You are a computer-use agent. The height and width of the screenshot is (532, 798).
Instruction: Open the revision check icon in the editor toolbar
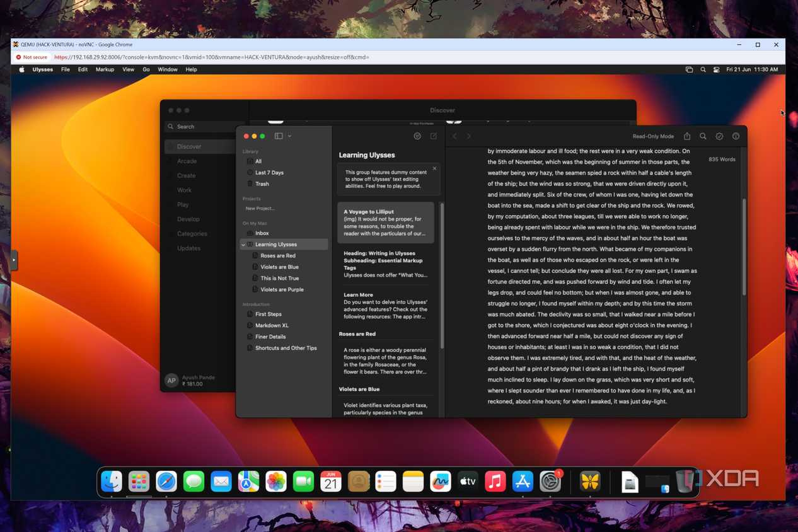pos(719,136)
